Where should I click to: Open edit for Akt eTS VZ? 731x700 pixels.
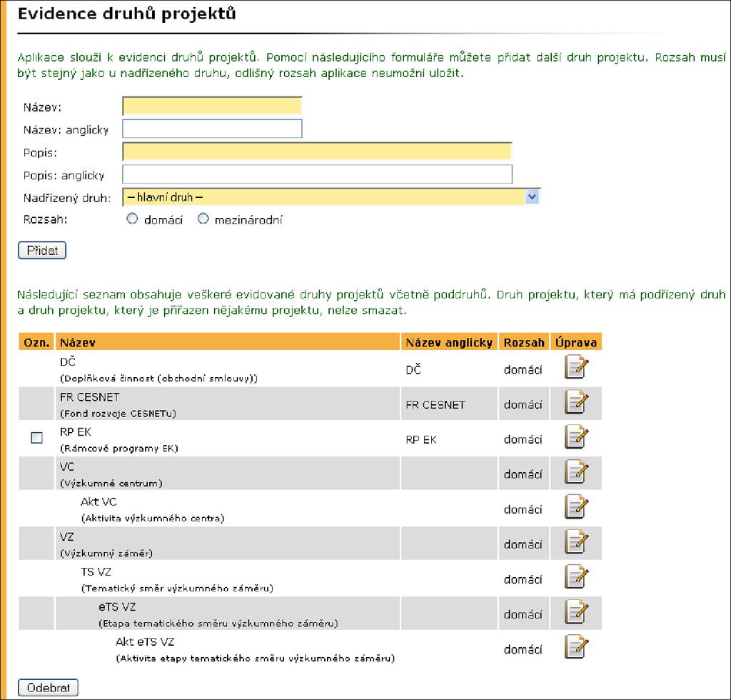pos(576,647)
